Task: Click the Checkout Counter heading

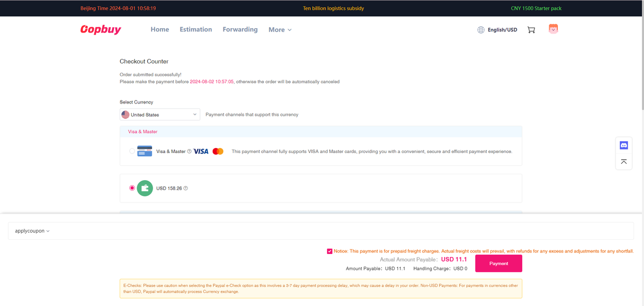Action: tap(144, 61)
